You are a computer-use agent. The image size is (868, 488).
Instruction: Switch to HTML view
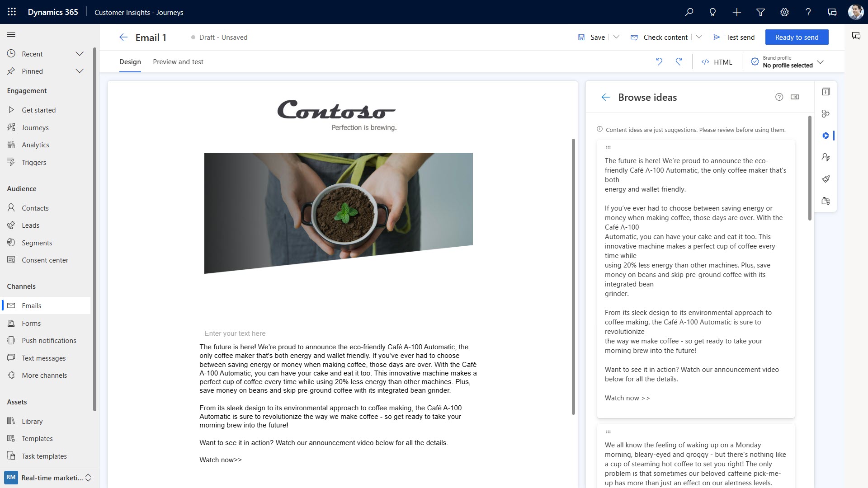click(x=717, y=61)
